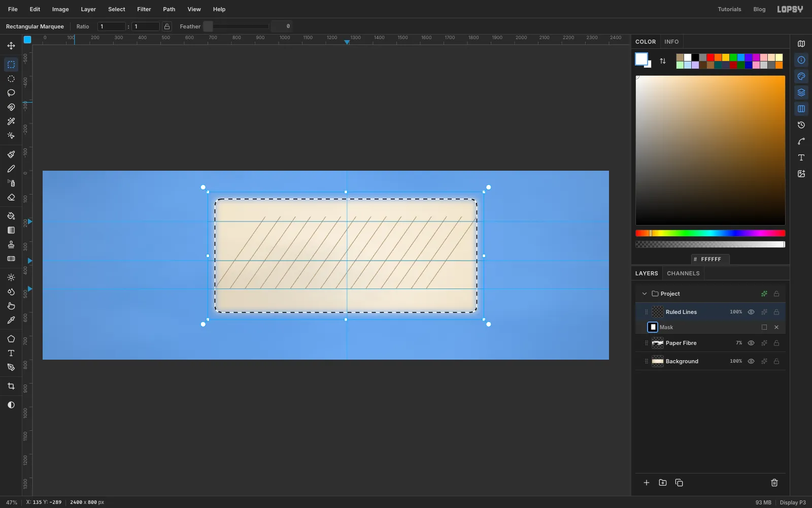Click the Feather value field

coord(282,26)
